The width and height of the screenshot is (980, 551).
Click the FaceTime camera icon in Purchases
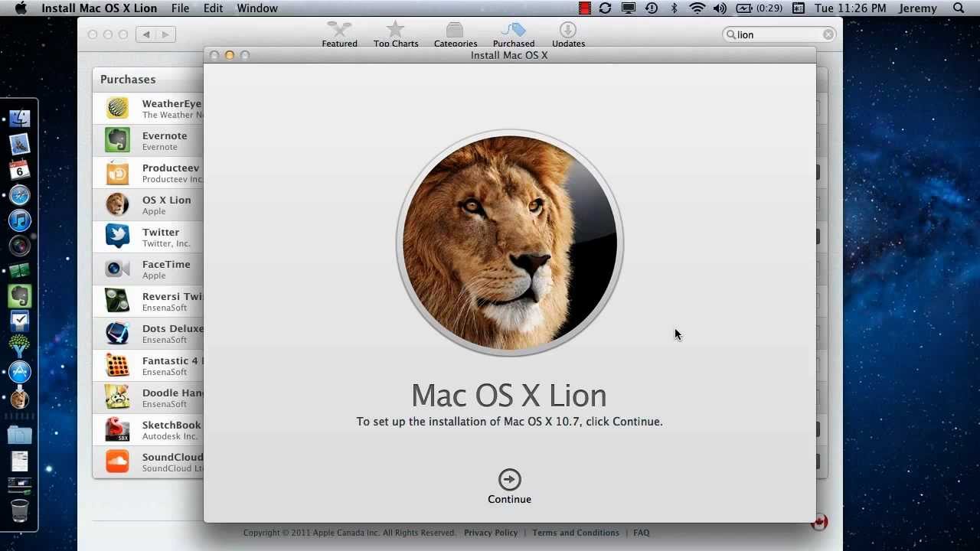(117, 269)
